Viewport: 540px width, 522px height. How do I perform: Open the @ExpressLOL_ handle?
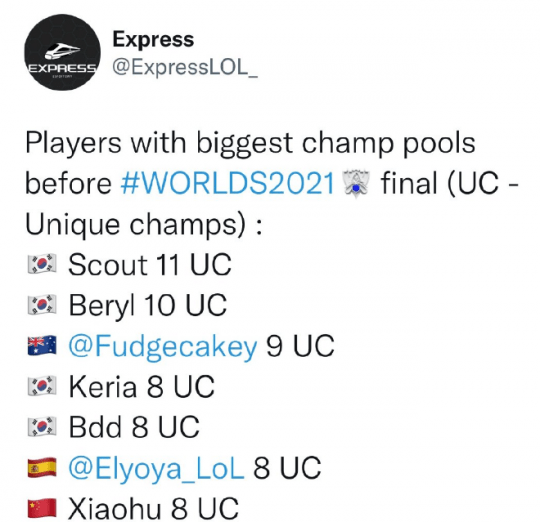(x=185, y=66)
